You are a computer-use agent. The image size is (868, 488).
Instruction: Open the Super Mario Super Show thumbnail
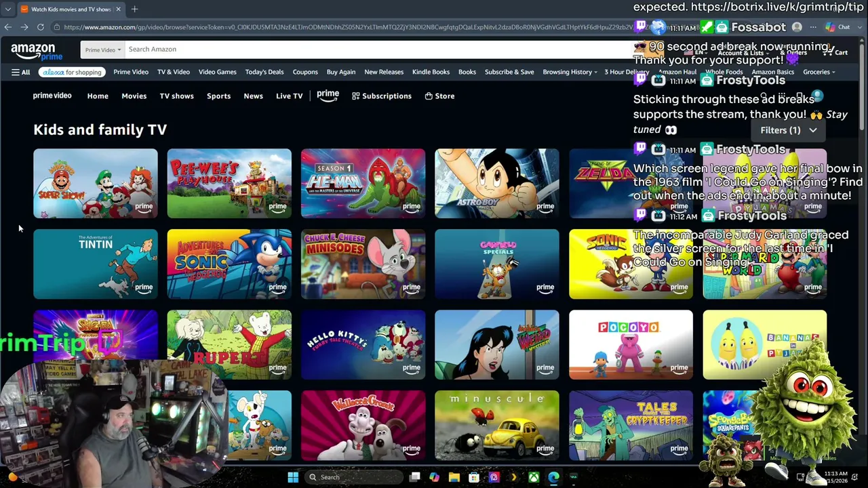96,184
